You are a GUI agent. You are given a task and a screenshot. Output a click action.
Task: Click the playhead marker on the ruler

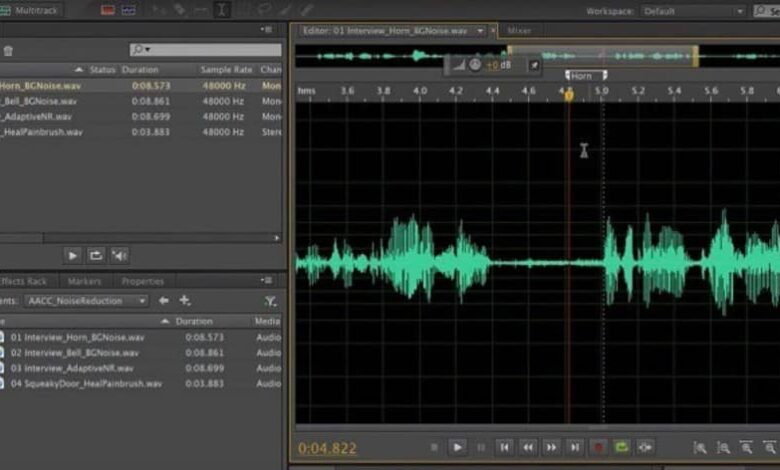coord(569,95)
